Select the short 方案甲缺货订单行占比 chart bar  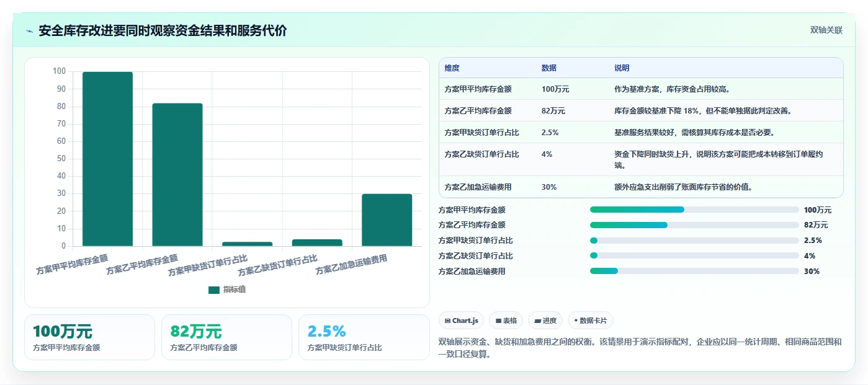tap(247, 244)
